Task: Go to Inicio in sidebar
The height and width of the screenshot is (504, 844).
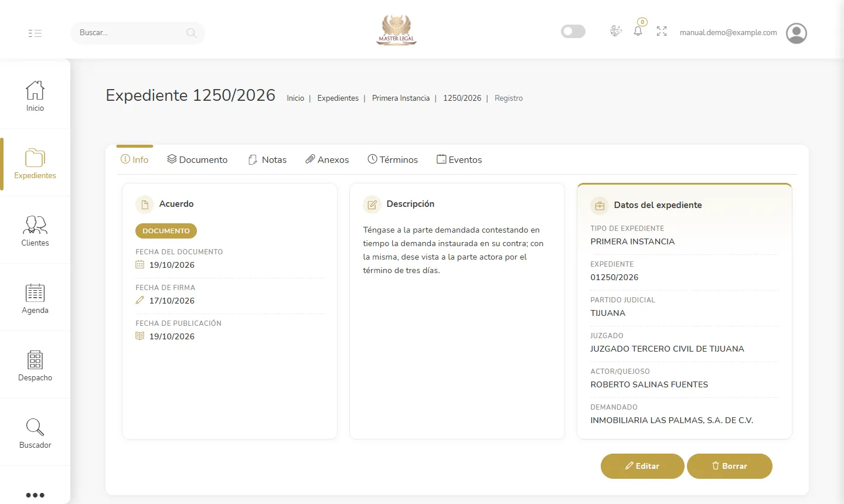Action: tap(35, 96)
